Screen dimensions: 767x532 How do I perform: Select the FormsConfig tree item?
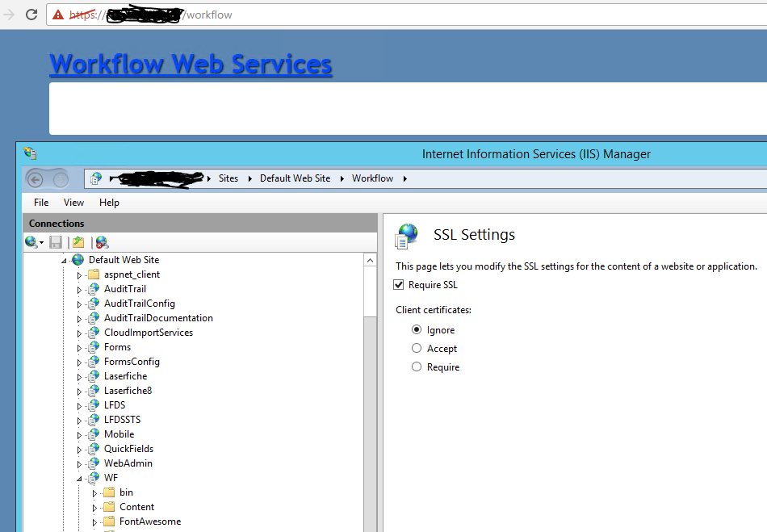132,362
